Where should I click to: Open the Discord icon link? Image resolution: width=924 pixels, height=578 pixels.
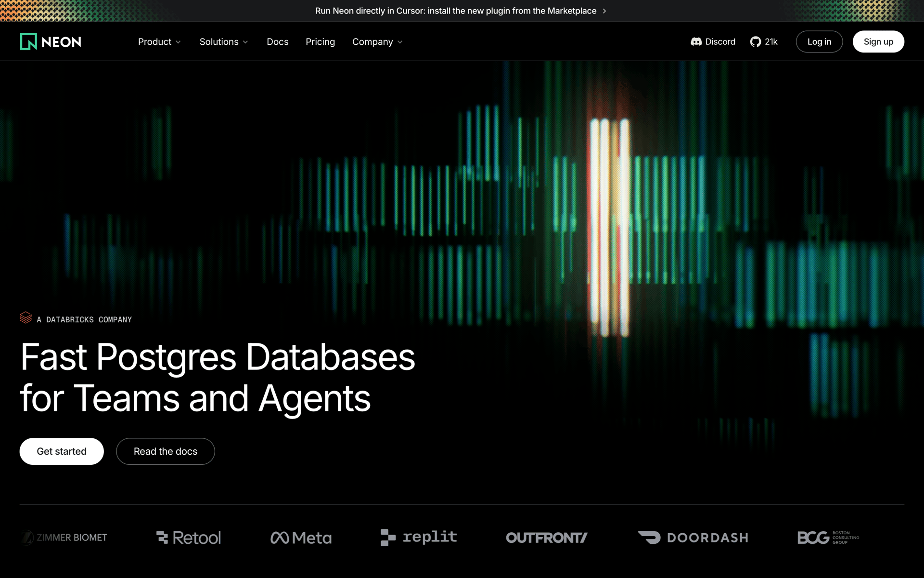[696, 42]
